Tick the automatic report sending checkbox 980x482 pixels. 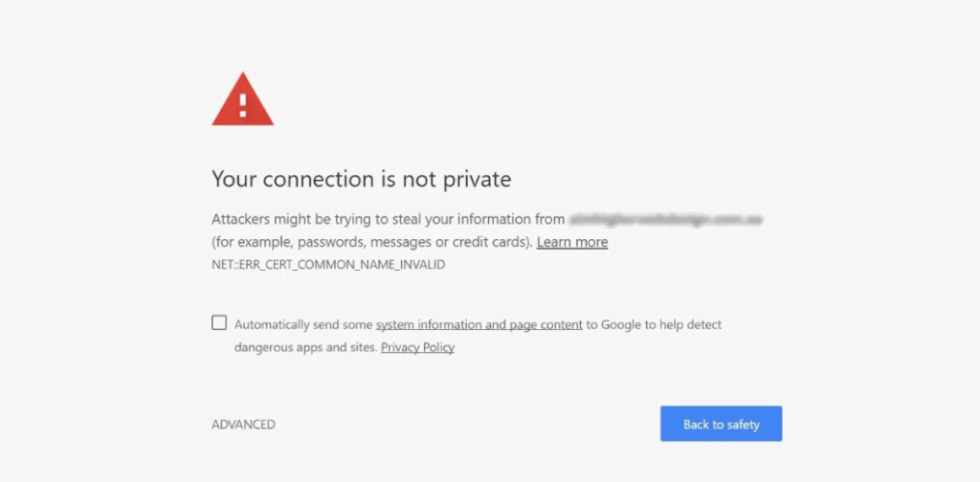(219, 323)
